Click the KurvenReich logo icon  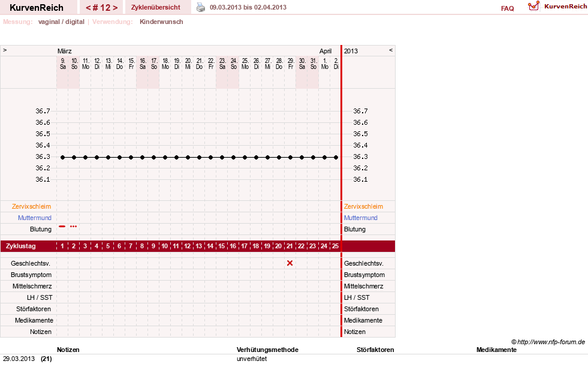[533, 6]
